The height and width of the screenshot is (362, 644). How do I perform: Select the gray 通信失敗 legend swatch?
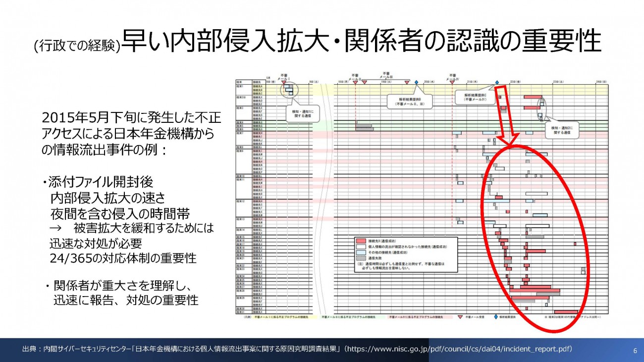coord(361,258)
